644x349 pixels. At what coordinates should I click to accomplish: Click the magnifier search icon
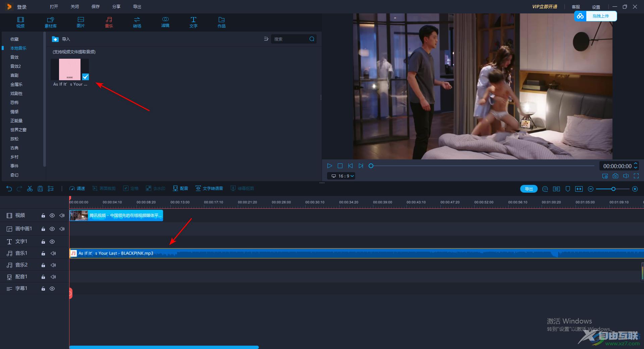(312, 39)
